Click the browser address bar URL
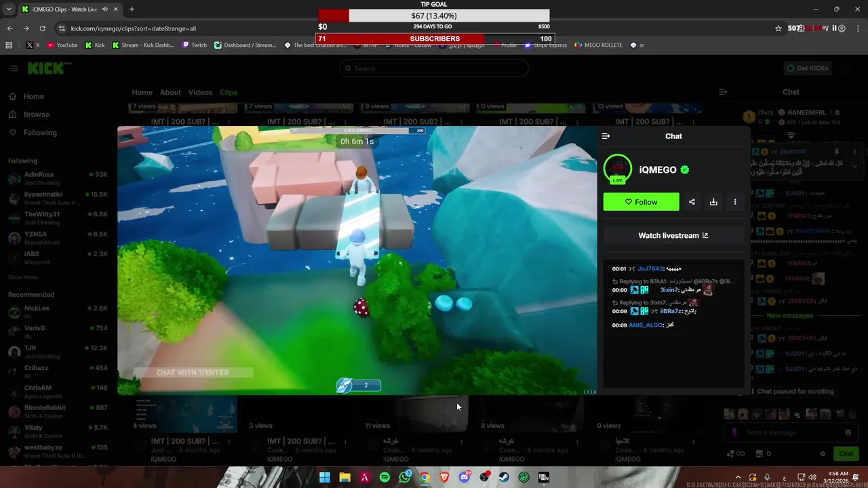 133,28
